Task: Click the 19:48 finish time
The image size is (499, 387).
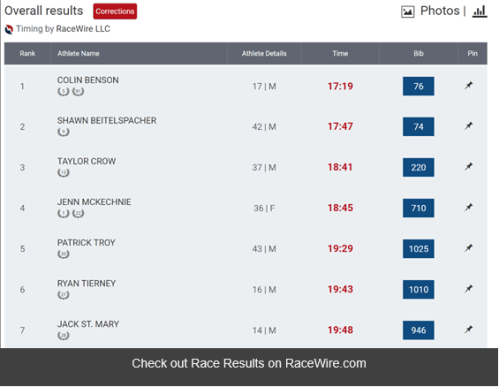Action: pyautogui.click(x=340, y=330)
